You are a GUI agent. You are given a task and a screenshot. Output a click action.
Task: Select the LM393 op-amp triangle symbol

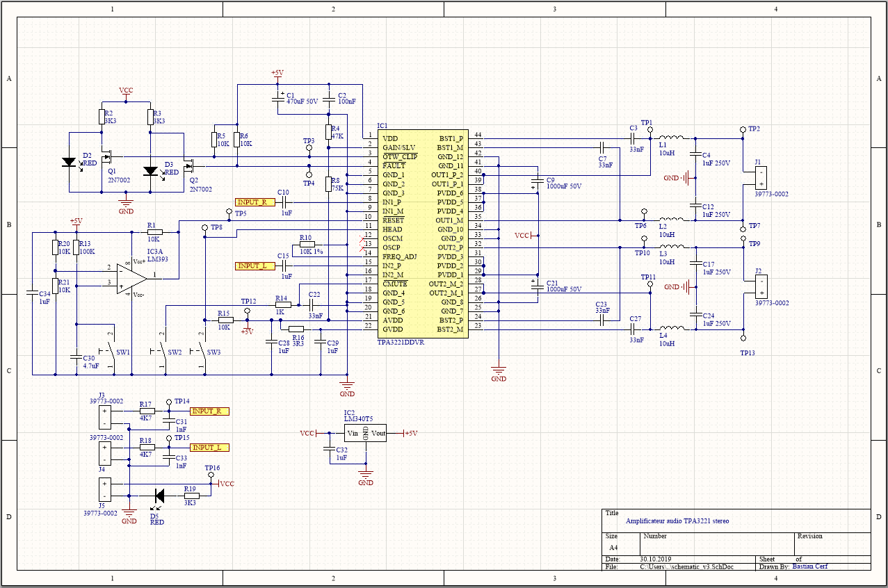[x=131, y=275]
